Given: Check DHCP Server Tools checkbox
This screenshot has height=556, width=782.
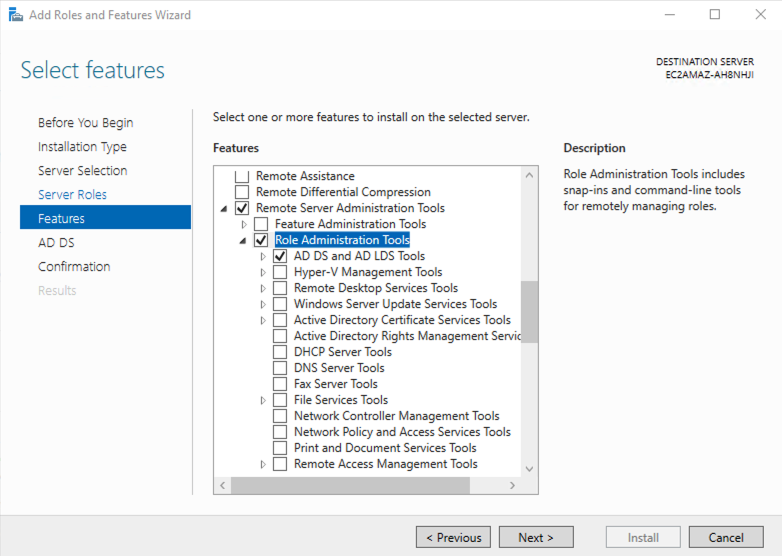Looking at the screenshot, I should [x=280, y=352].
